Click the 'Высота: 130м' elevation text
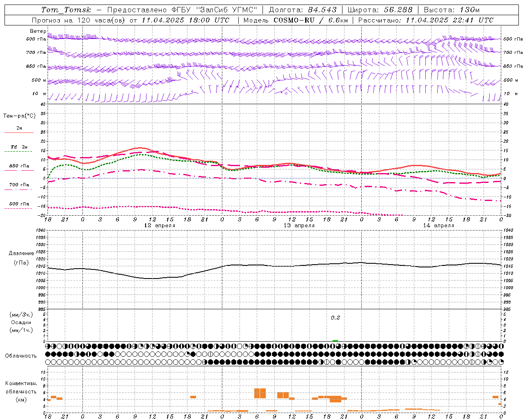Screen dimensions: 525x420 pos(452,10)
